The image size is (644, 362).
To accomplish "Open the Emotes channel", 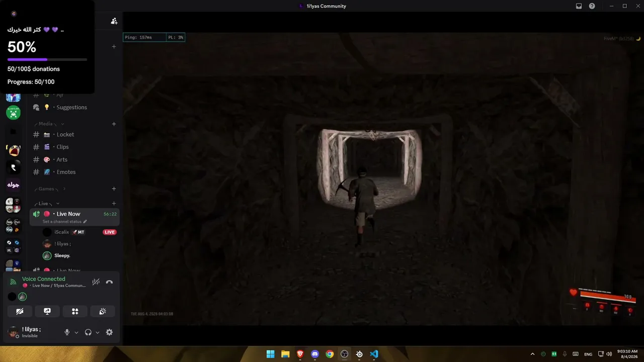I will click(x=74, y=172).
